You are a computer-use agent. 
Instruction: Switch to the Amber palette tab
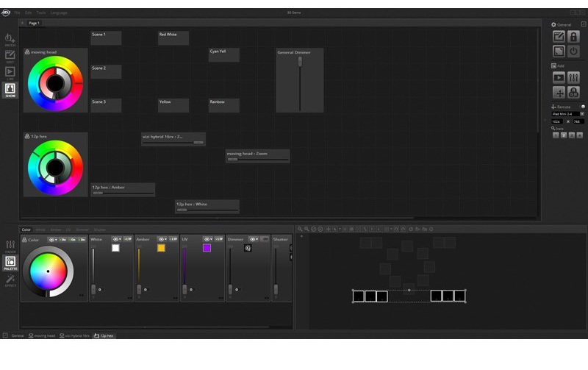[x=56, y=230]
